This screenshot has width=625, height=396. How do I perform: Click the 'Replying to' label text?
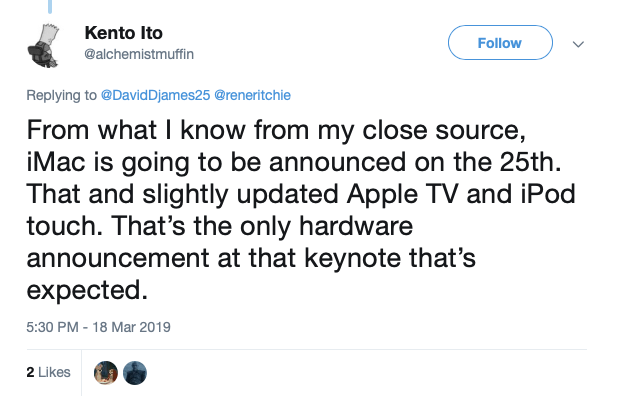[x=61, y=95]
